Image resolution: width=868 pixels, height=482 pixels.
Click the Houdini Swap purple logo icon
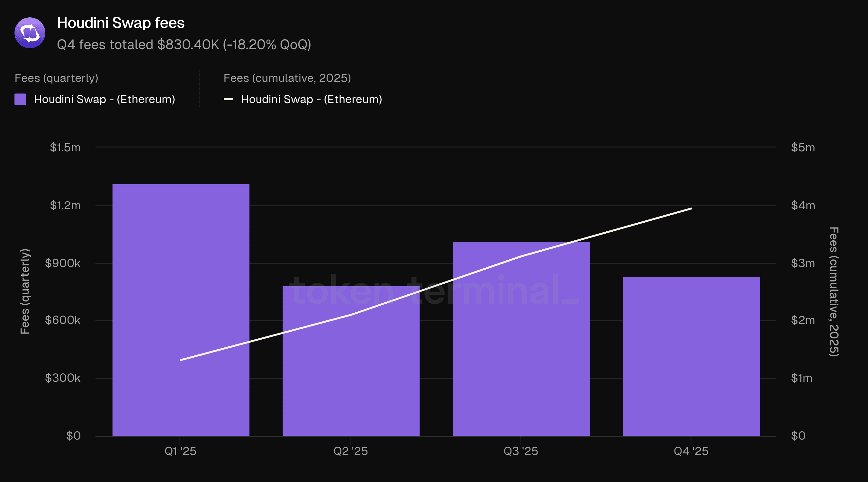(x=30, y=33)
